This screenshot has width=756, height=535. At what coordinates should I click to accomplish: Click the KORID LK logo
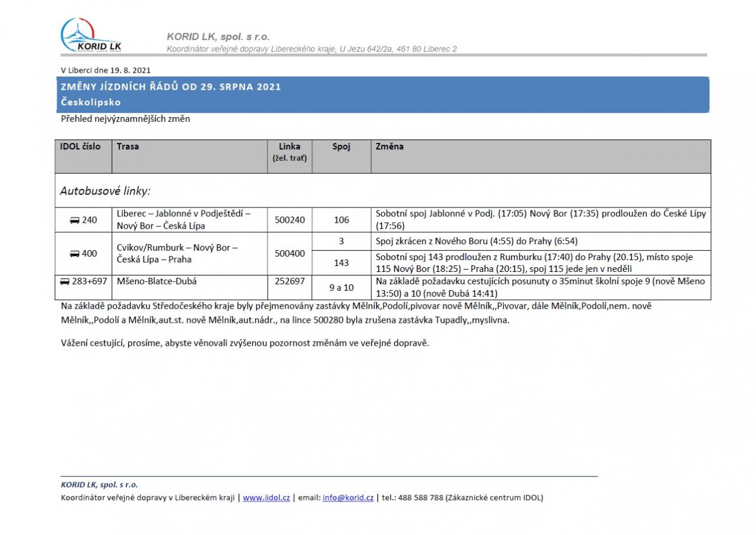[91, 36]
